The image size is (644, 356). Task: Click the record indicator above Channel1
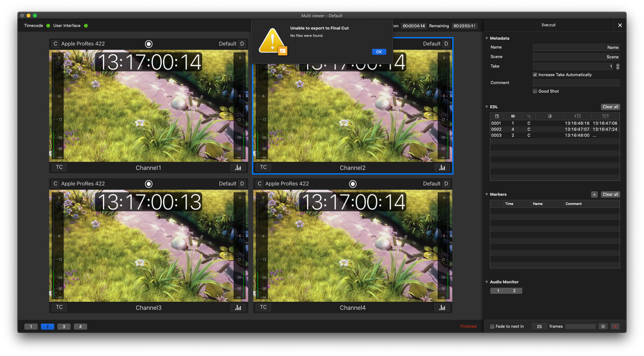[149, 44]
